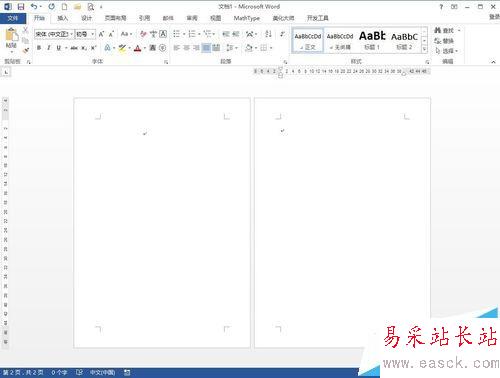The width and height of the screenshot is (500, 378).
Task: Decrease paragraph indent
Action: [x=226, y=34]
